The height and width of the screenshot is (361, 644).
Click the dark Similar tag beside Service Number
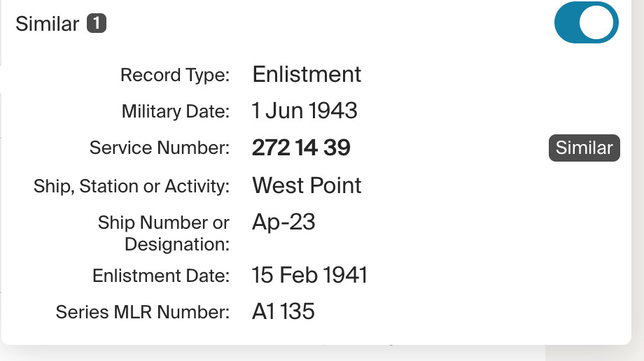584,148
